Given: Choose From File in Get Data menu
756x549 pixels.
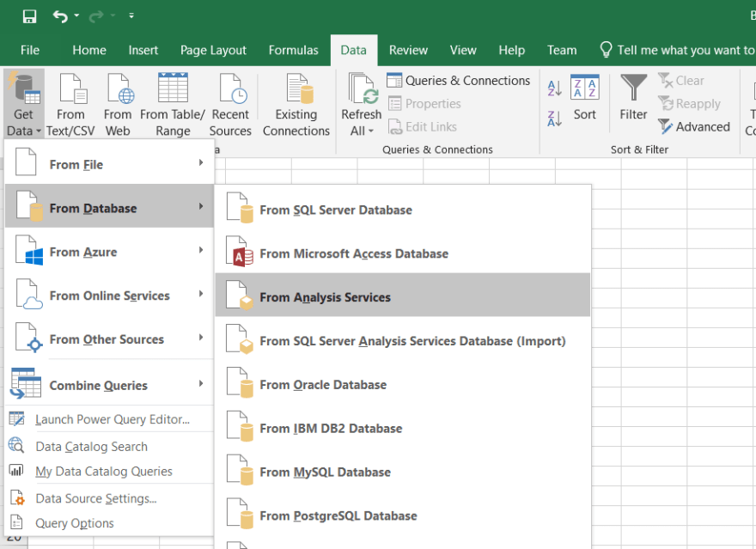Looking at the screenshot, I should 109,163.
